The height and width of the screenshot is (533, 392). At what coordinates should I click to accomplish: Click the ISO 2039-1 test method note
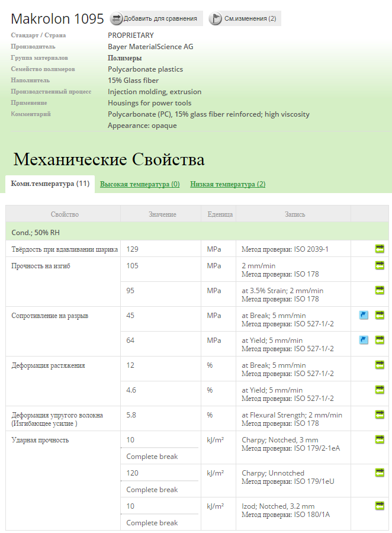(285, 249)
